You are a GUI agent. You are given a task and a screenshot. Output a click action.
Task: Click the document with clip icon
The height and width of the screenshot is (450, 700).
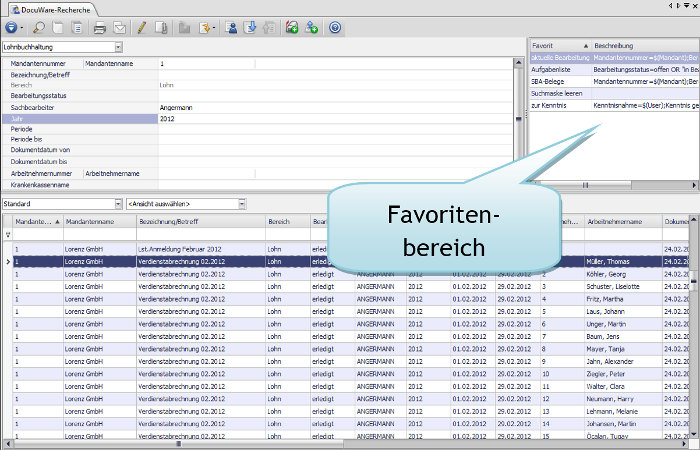pyautogui.click(x=161, y=28)
